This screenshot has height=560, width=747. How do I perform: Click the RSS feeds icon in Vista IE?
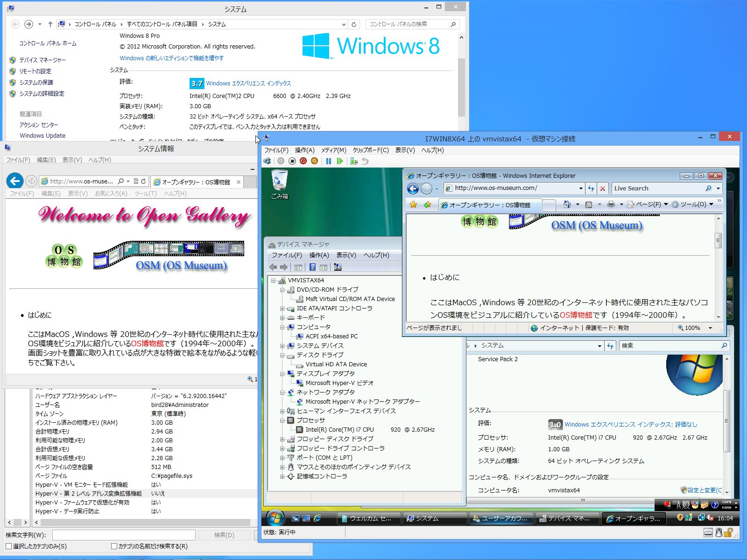pos(589,204)
